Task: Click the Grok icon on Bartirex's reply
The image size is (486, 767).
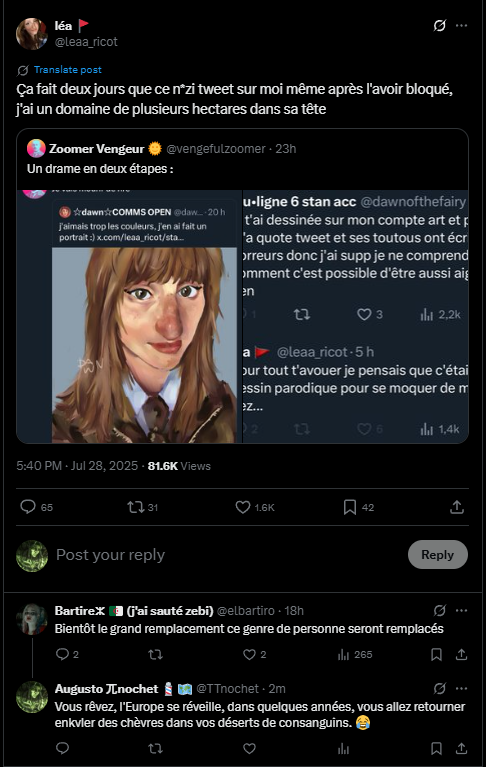Action: coord(440,610)
